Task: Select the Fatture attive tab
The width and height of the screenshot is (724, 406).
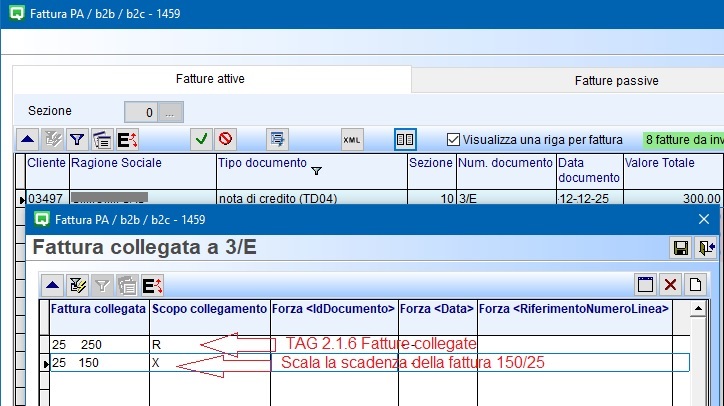Action: pos(210,79)
